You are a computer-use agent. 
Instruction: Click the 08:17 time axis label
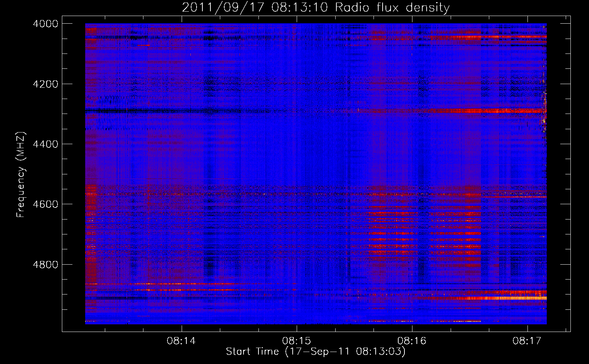tap(527, 341)
